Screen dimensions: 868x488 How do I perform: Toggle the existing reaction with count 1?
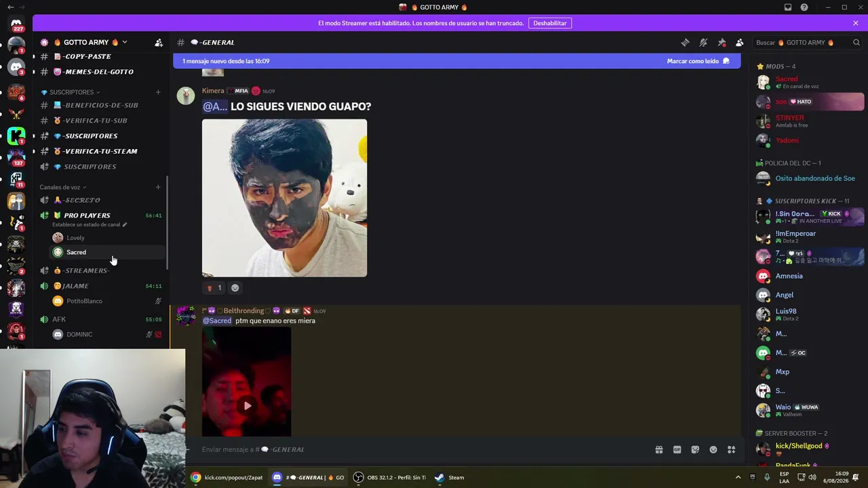click(214, 288)
